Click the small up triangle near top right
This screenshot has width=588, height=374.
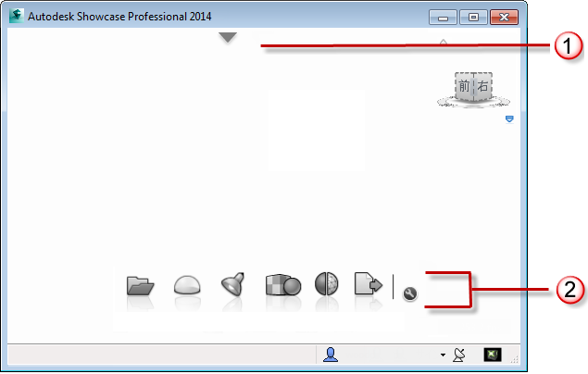point(444,42)
